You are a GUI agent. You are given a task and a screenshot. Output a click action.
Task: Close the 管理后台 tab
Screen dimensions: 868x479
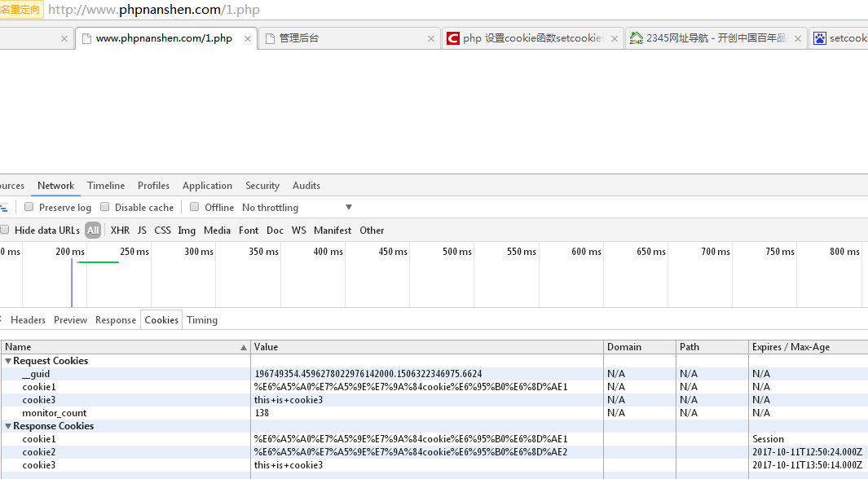[431, 39]
